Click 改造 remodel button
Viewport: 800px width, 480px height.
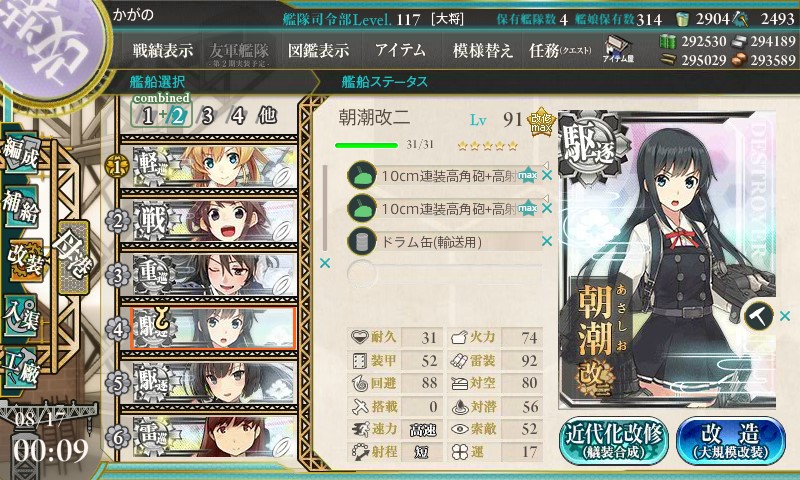coord(730,441)
